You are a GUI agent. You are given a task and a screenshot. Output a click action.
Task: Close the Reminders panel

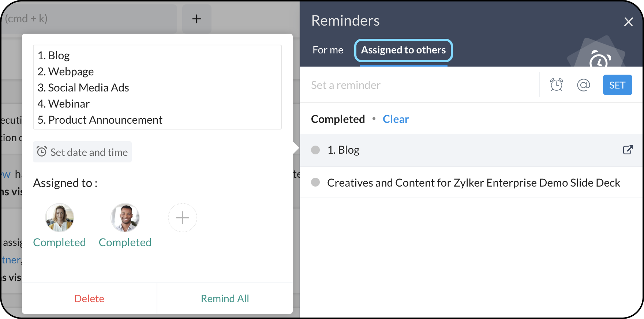click(x=628, y=22)
